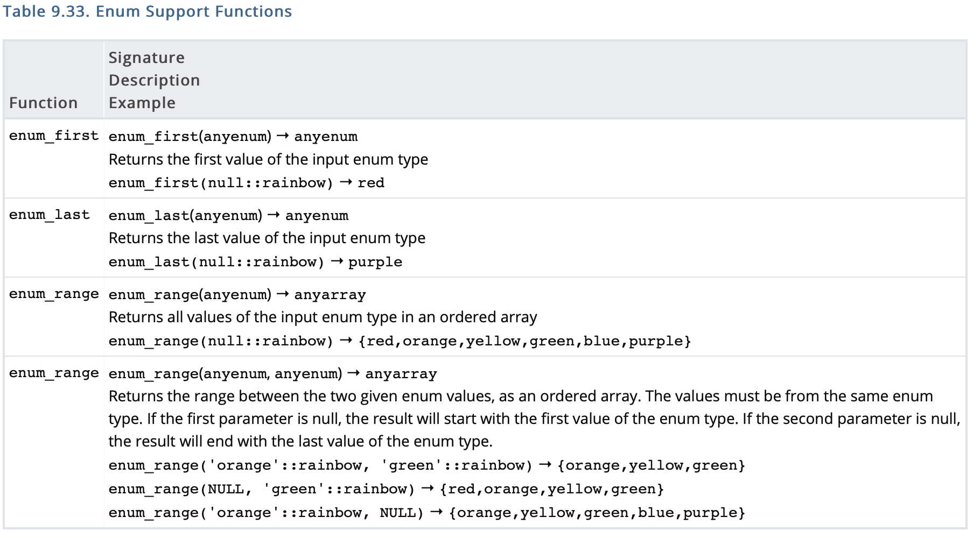Select the enum_last(anyenum) → anyenum signature

pos(228,216)
